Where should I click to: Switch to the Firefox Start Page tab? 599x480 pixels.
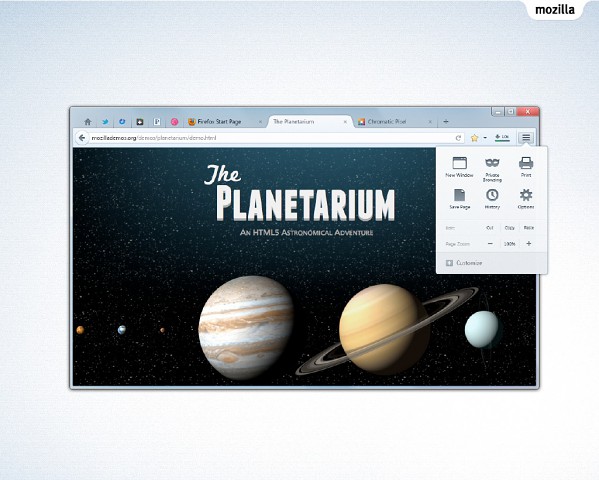pyautogui.click(x=225, y=122)
